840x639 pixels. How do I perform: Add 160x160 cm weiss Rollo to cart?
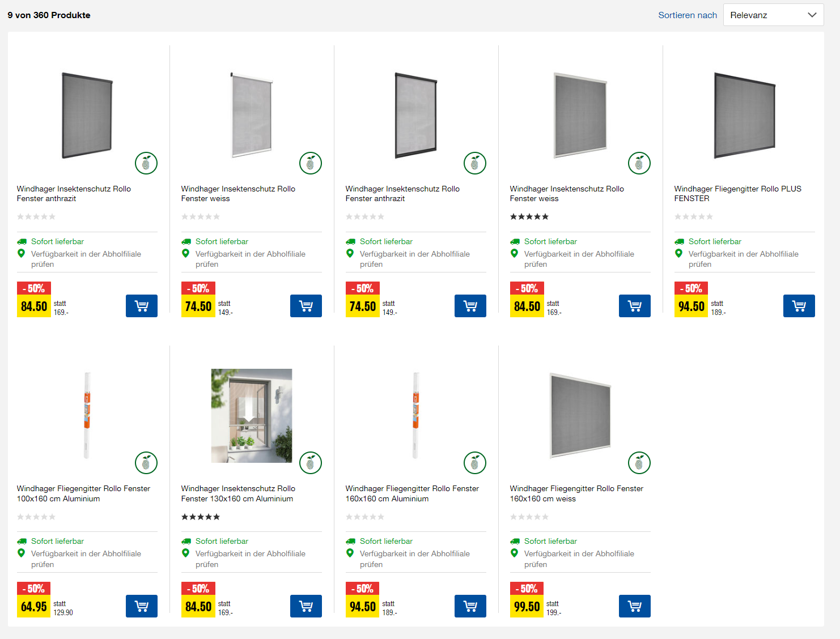635,606
